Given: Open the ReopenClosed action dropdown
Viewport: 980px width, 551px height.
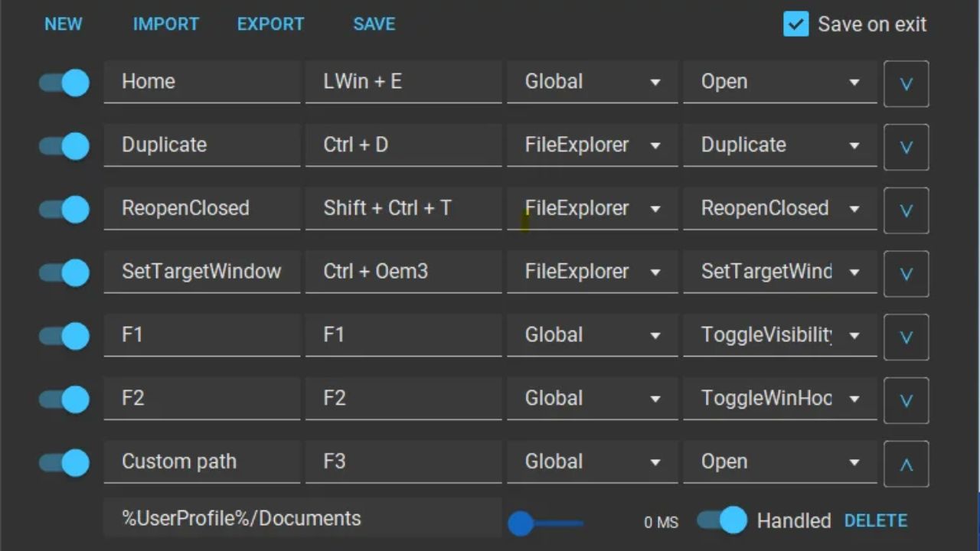Looking at the screenshot, I should tap(780, 209).
